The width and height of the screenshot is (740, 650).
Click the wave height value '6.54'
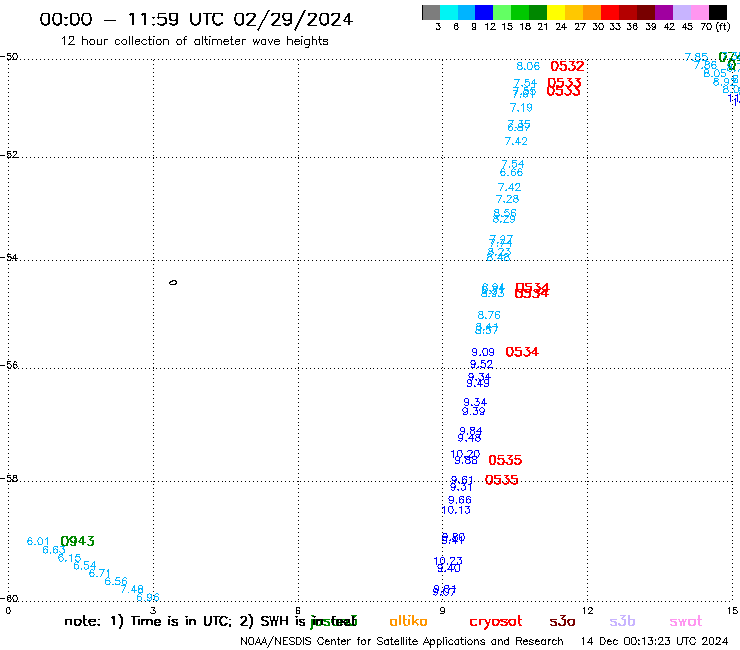point(84,566)
